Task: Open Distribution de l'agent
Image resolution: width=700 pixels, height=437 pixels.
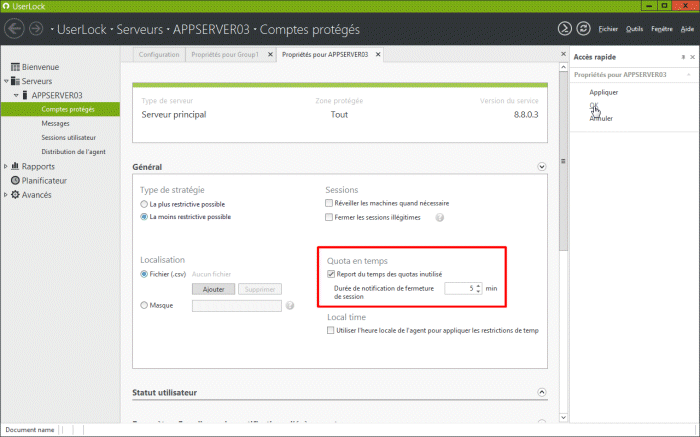Action: tap(74, 152)
